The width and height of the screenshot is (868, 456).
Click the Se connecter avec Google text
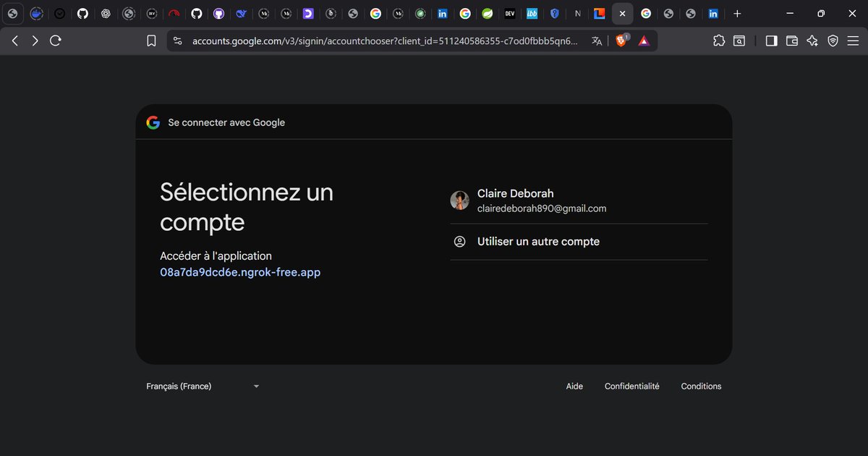tap(226, 123)
